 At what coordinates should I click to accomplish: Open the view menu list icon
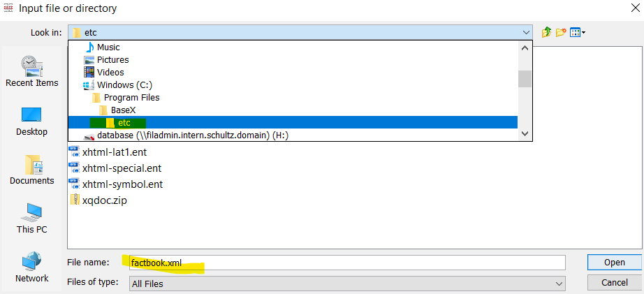click(578, 32)
